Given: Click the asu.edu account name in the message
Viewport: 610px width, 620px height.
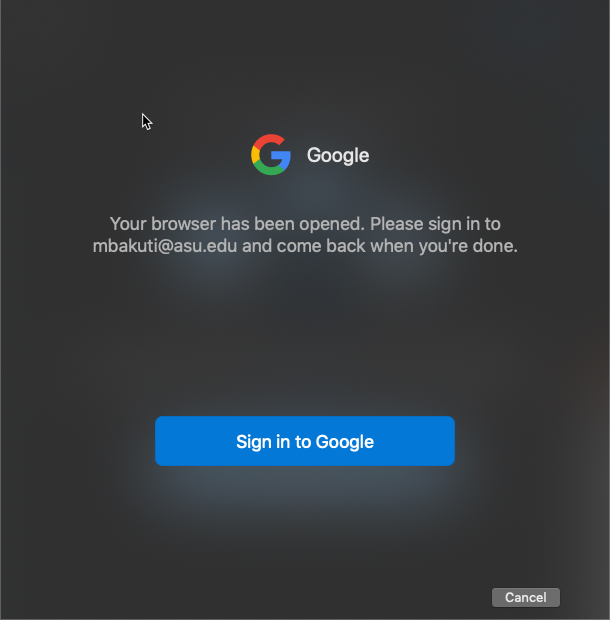Looking at the screenshot, I should pyautogui.click(x=164, y=246).
